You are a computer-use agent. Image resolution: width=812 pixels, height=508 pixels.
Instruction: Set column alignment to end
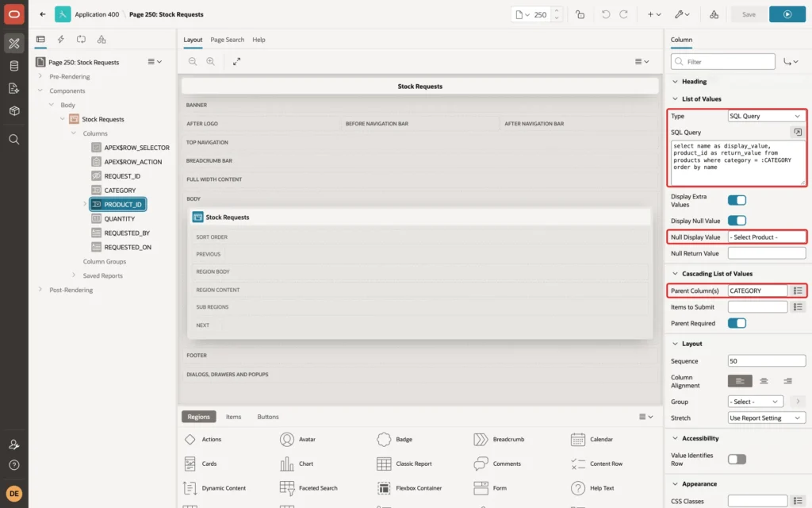click(787, 381)
